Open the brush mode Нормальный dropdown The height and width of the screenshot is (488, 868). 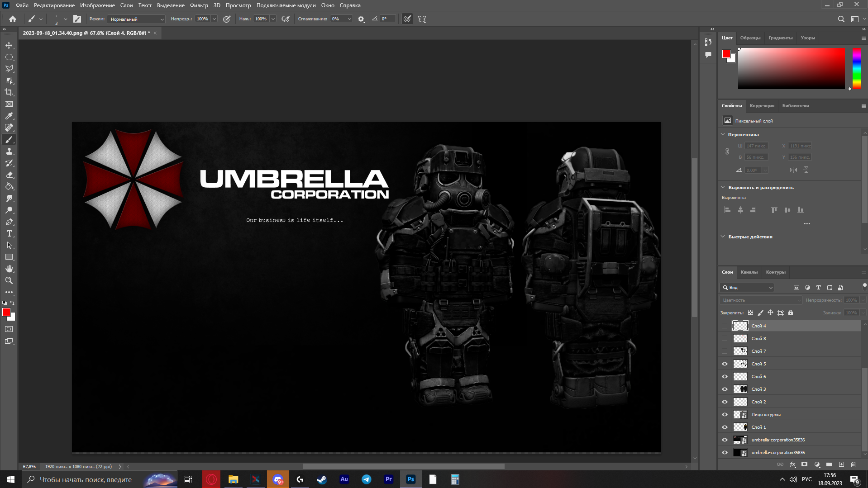[x=137, y=19]
